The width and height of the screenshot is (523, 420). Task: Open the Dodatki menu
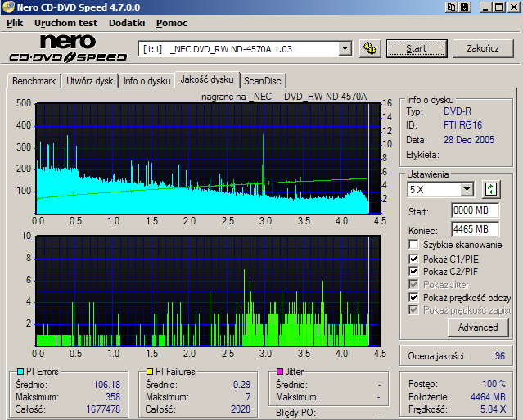pyautogui.click(x=127, y=23)
